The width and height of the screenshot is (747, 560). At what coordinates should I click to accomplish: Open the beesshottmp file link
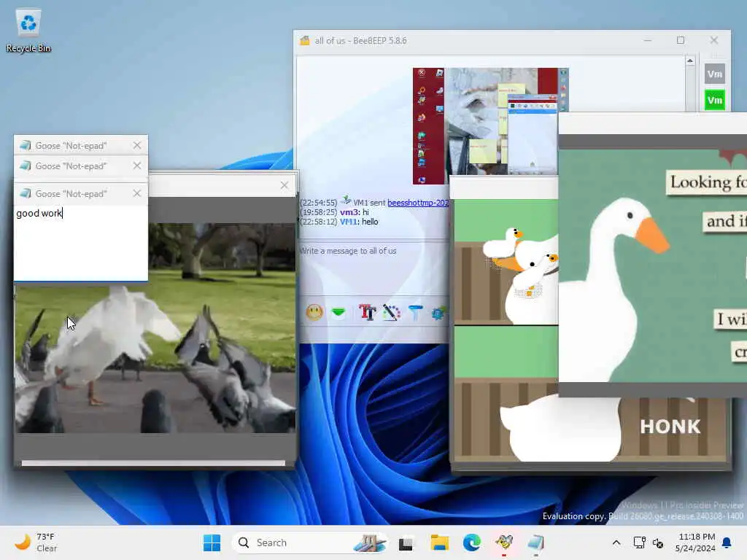[x=418, y=203]
